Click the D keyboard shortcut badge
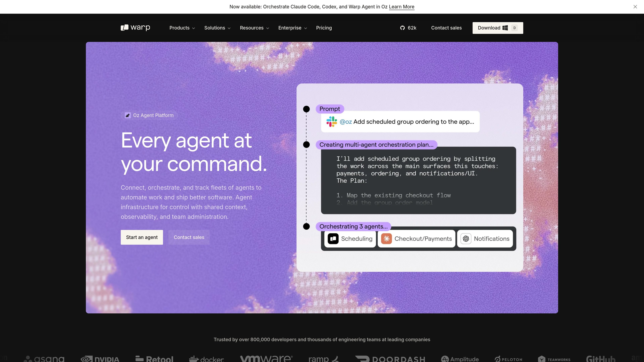 [515, 28]
